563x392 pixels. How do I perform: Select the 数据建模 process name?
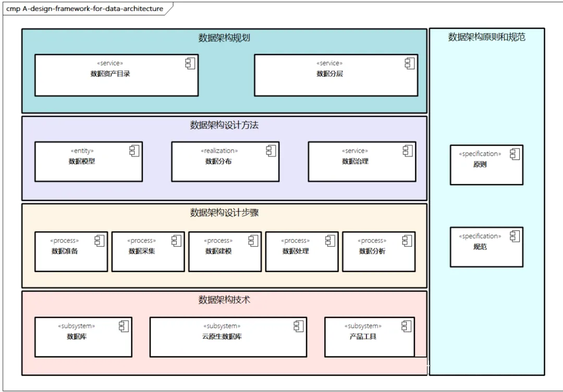[218, 251]
